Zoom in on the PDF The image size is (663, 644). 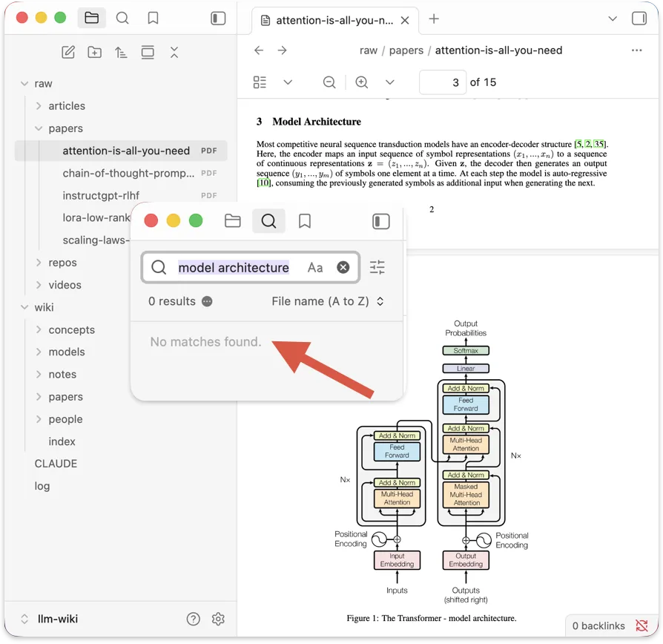(361, 82)
